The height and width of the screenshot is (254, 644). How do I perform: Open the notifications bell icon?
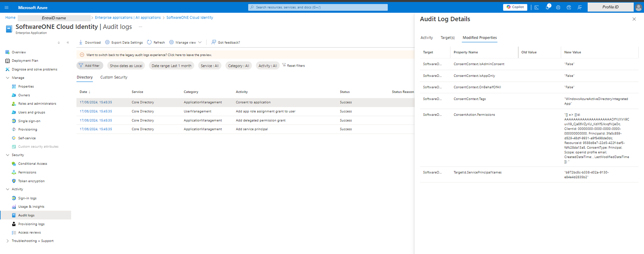pos(547,7)
